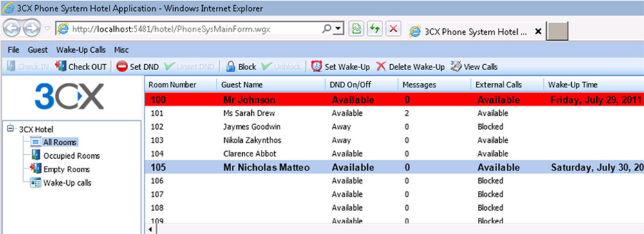Click room number 104 cell
The width and height of the screenshot is (644, 234).
[157, 154]
